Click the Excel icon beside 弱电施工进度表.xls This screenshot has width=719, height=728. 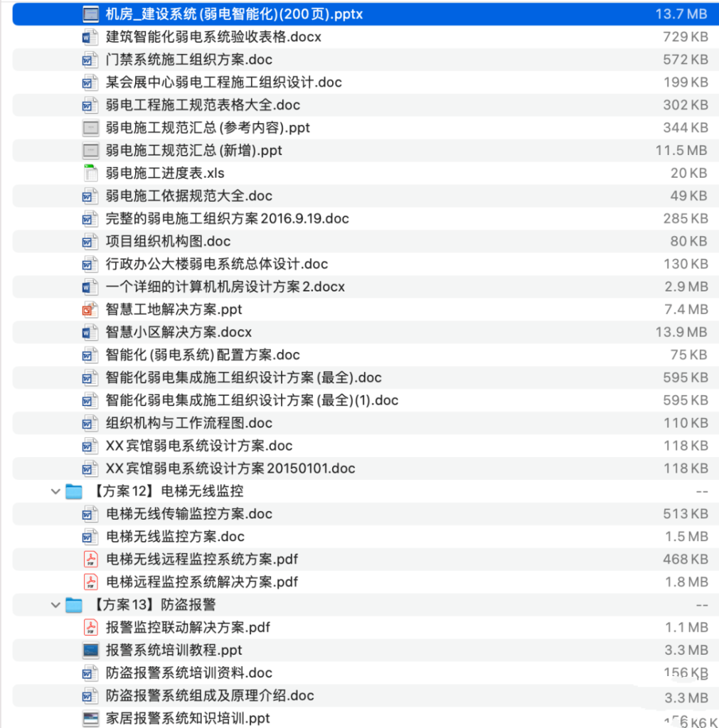click(90, 173)
